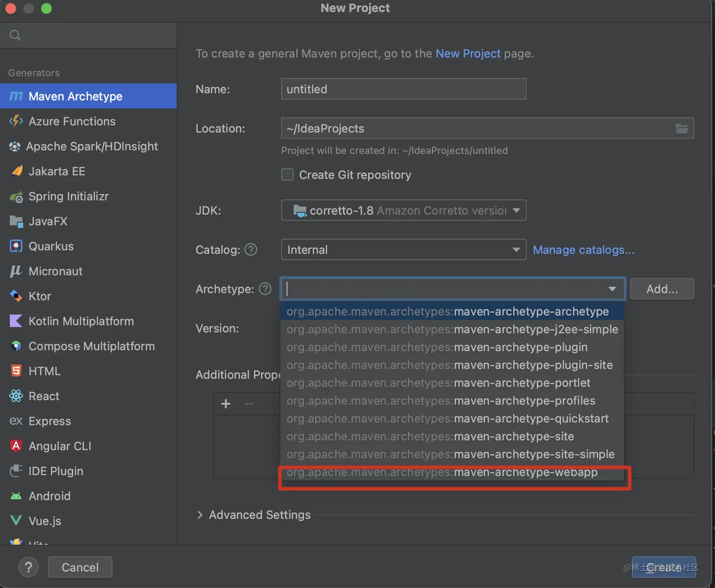
Task: Click the Angular CLI icon
Action: [16, 446]
